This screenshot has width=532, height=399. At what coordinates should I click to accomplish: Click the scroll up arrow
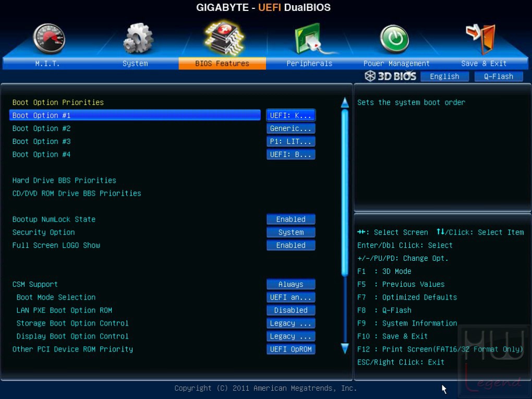pos(345,102)
